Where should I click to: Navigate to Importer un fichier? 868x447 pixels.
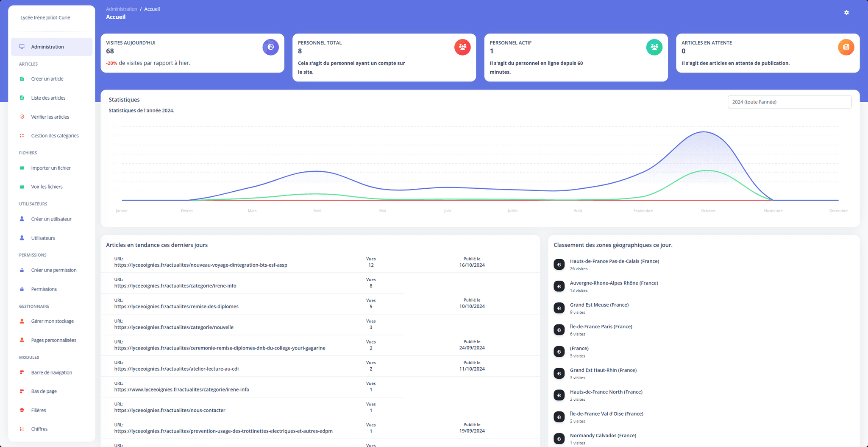coord(51,168)
